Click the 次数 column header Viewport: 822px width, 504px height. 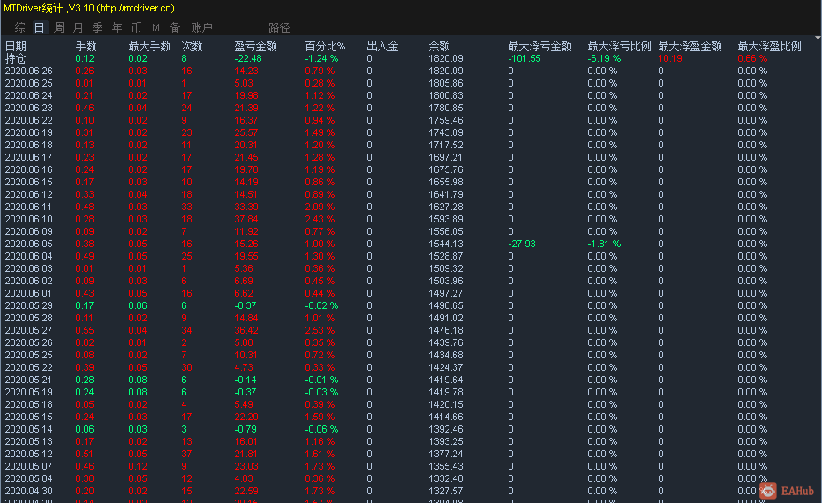click(192, 47)
